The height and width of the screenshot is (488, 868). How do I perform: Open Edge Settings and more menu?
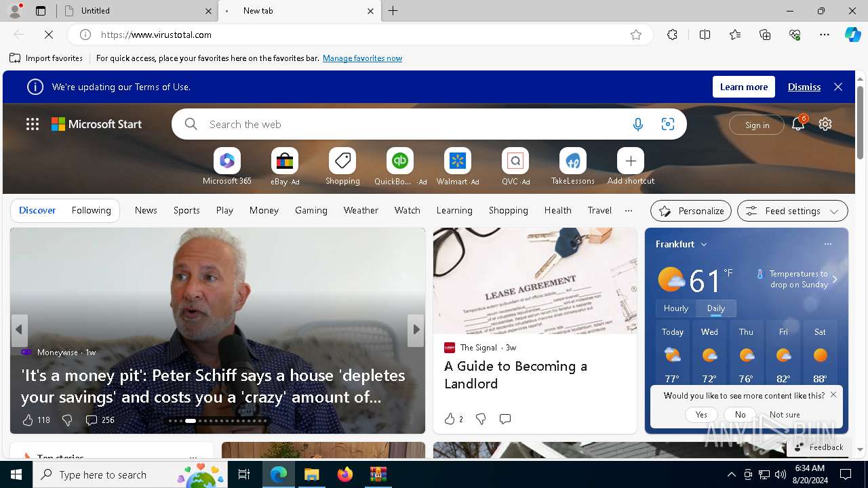coord(825,35)
